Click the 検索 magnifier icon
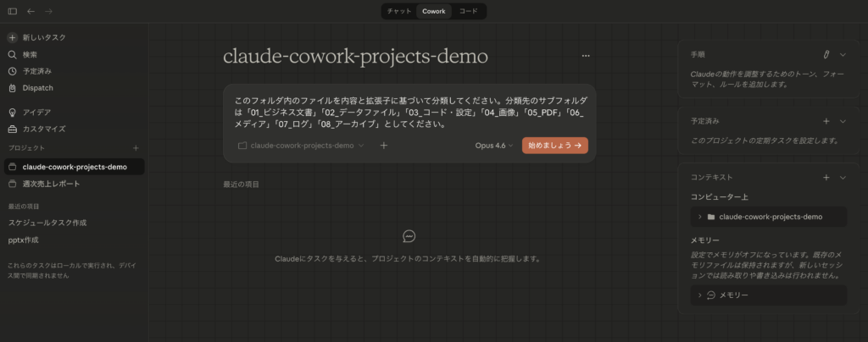 [12, 55]
